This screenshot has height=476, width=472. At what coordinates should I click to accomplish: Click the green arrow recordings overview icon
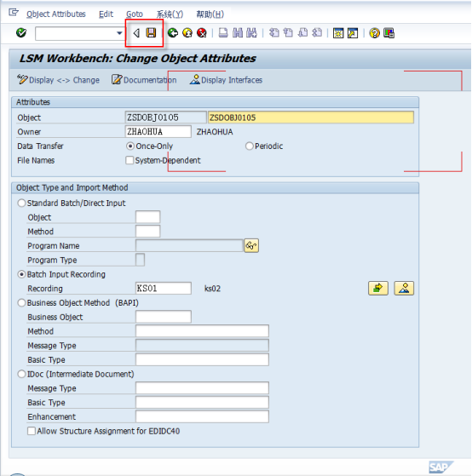click(x=378, y=288)
